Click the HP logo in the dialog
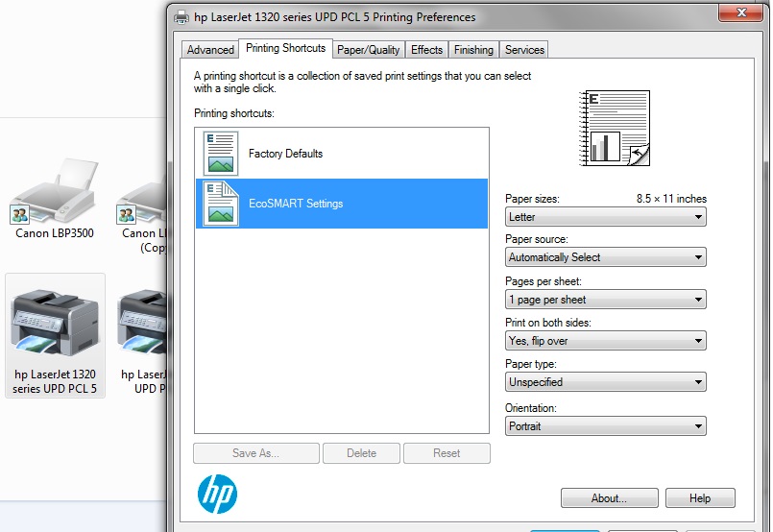 tap(217, 494)
